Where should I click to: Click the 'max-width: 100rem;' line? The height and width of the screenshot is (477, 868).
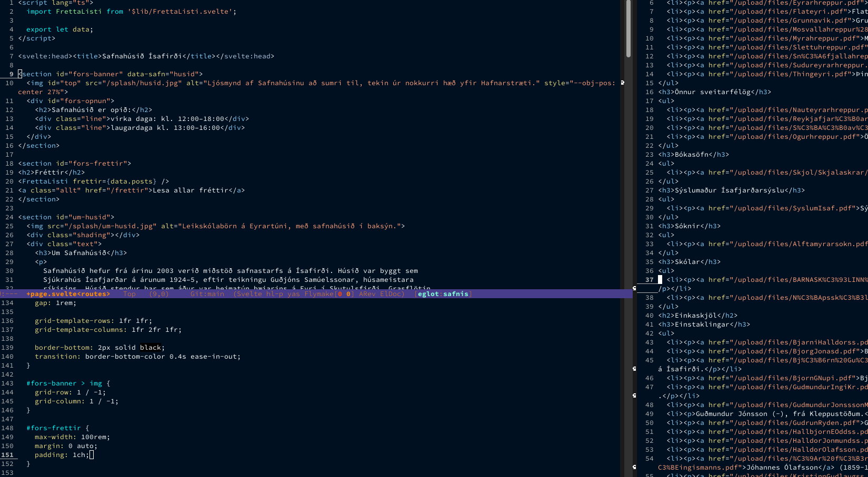[72, 437]
